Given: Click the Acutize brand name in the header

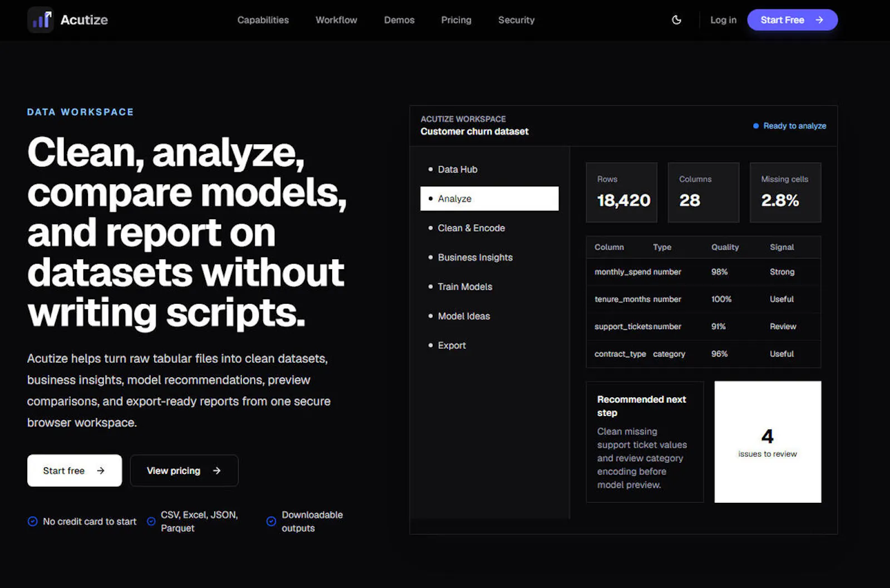Looking at the screenshot, I should tap(84, 20).
